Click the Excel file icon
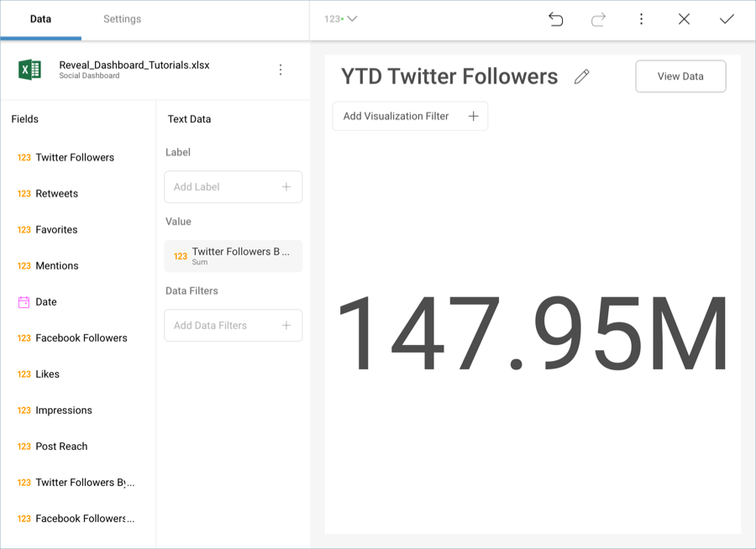The width and height of the screenshot is (756, 549). click(x=30, y=70)
